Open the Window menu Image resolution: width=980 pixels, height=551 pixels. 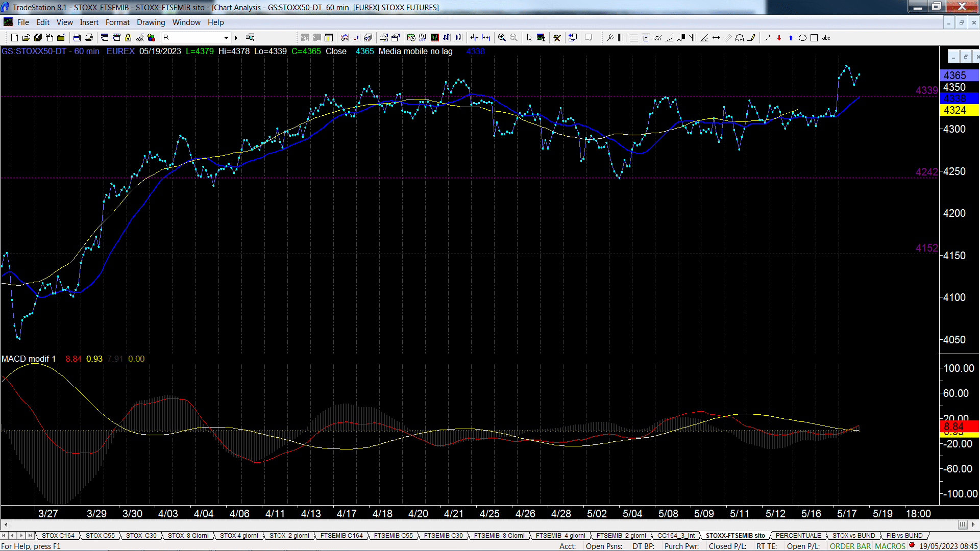click(186, 22)
